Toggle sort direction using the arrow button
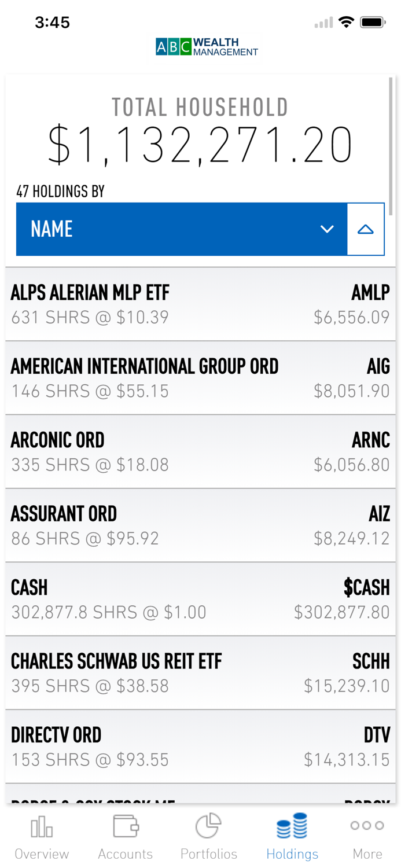The height and width of the screenshot is (868, 401). [366, 229]
